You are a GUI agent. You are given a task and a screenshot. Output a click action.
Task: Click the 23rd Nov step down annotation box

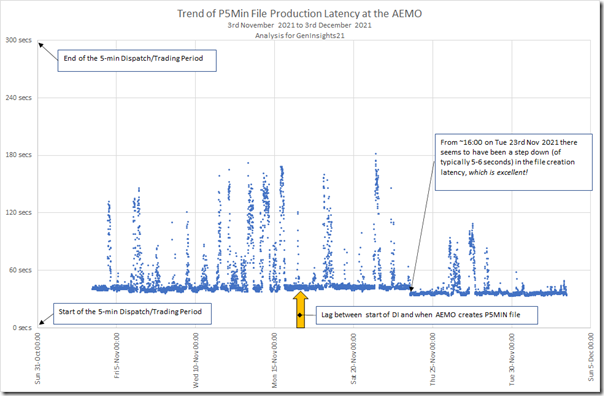[x=514, y=162]
